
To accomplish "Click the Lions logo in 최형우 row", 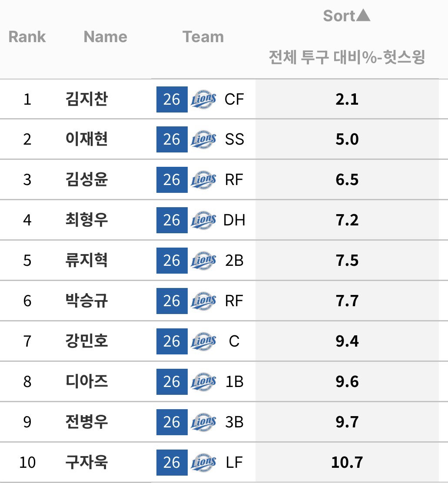I will point(203,220).
